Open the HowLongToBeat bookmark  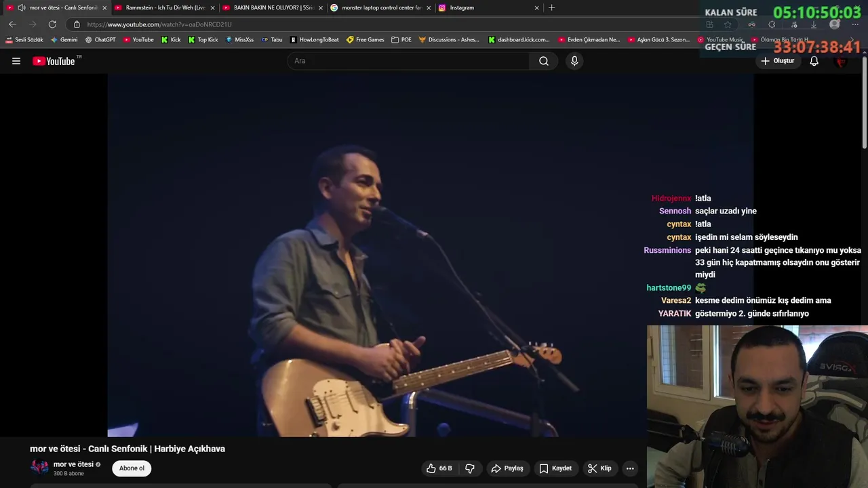tap(314, 40)
